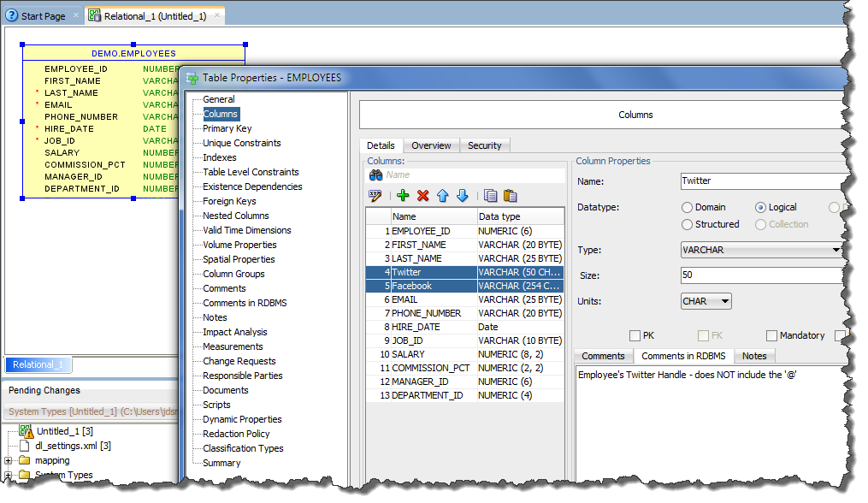Expand the System Types tree node
The height and width of the screenshot is (503, 868).
point(7,475)
